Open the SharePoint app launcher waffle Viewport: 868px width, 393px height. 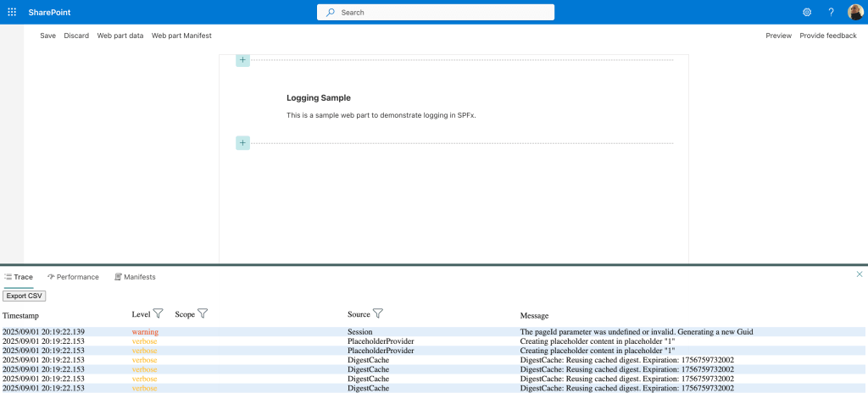pyautogui.click(x=12, y=12)
